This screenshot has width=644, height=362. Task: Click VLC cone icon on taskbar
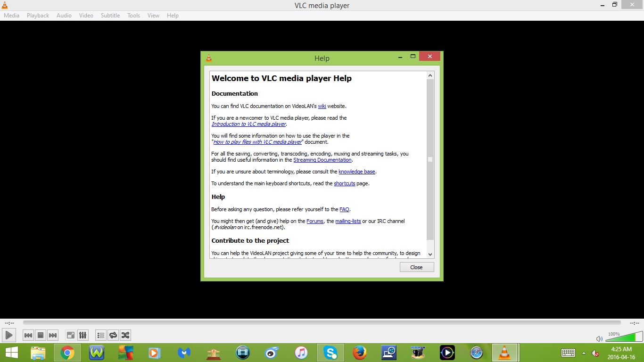click(x=505, y=353)
